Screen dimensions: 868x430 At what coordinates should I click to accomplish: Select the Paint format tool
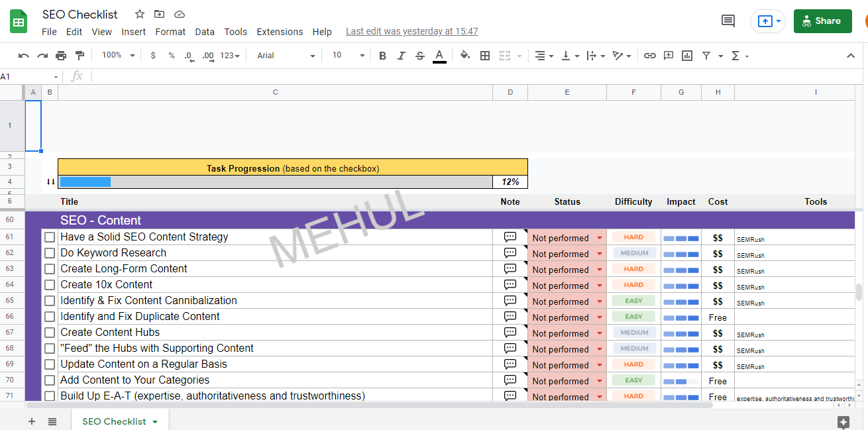(x=80, y=56)
